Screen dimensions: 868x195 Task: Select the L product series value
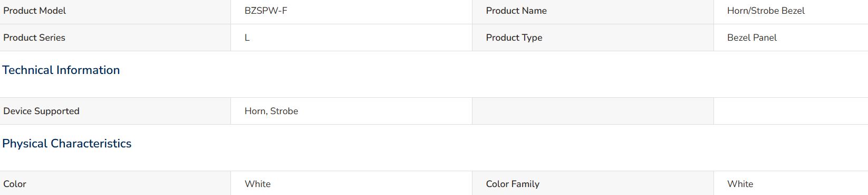(x=247, y=38)
